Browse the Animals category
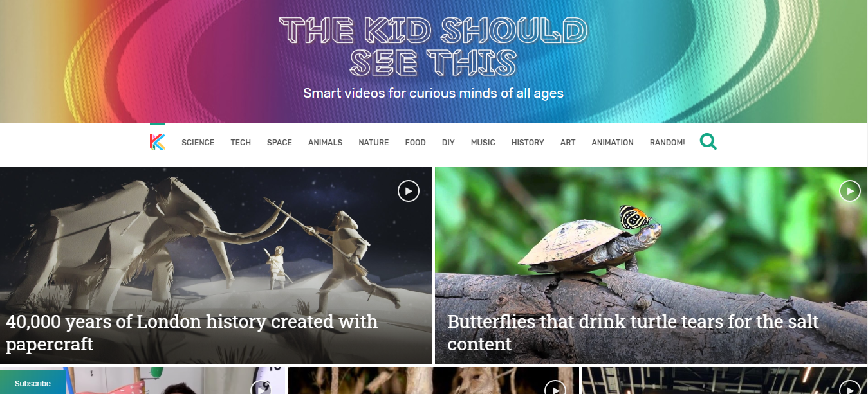Image resolution: width=868 pixels, height=394 pixels. coord(325,143)
